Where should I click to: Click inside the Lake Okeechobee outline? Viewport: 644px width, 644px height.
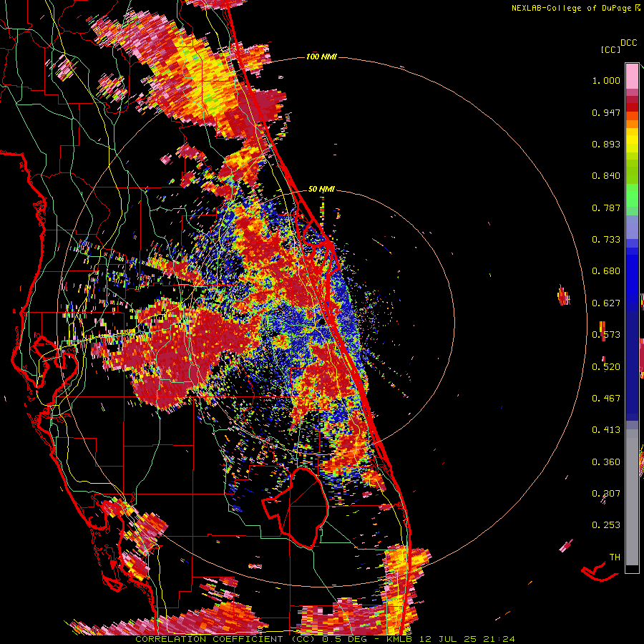(302, 509)
